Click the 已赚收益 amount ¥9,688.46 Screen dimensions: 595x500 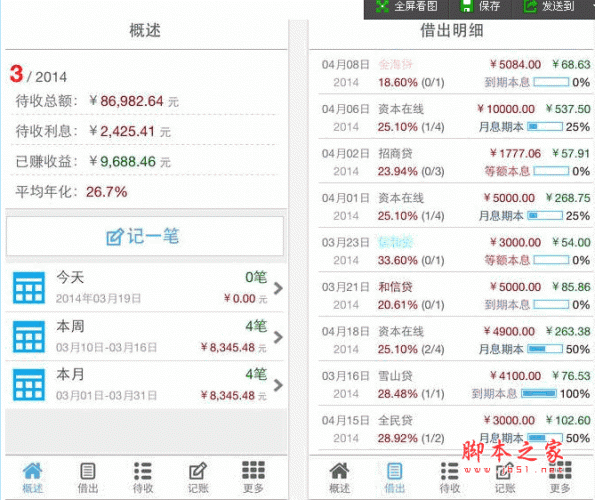tap(122, 162)
